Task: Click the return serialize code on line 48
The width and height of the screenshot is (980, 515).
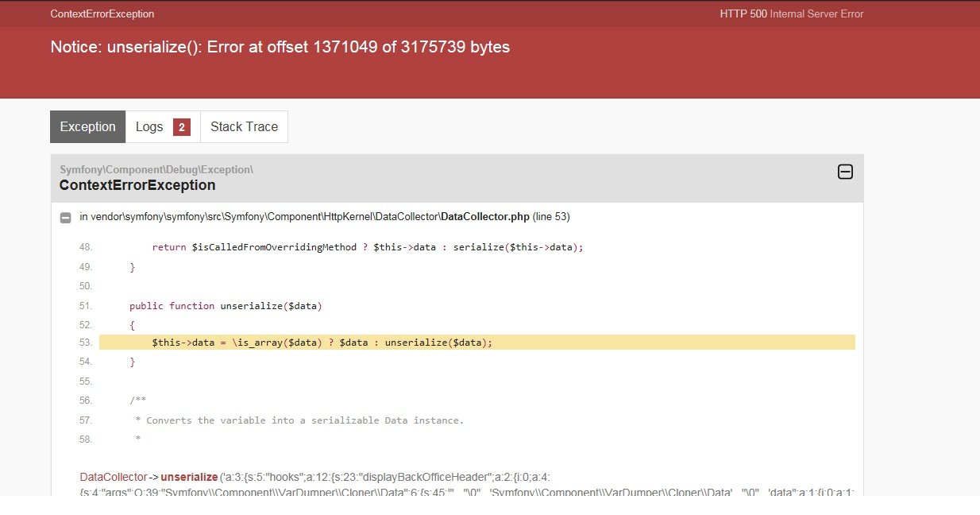Action: (368, 247)
